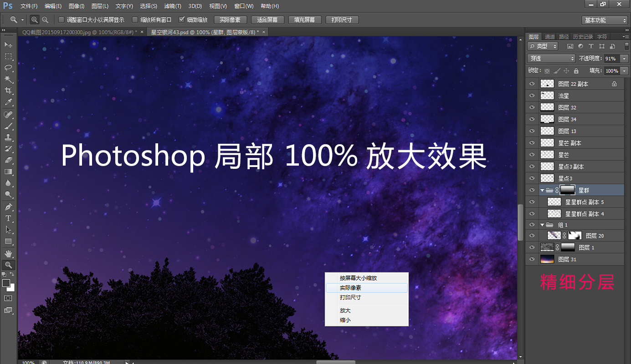
Task: Select the Eyedropper tool
Action: coord(8,103)
